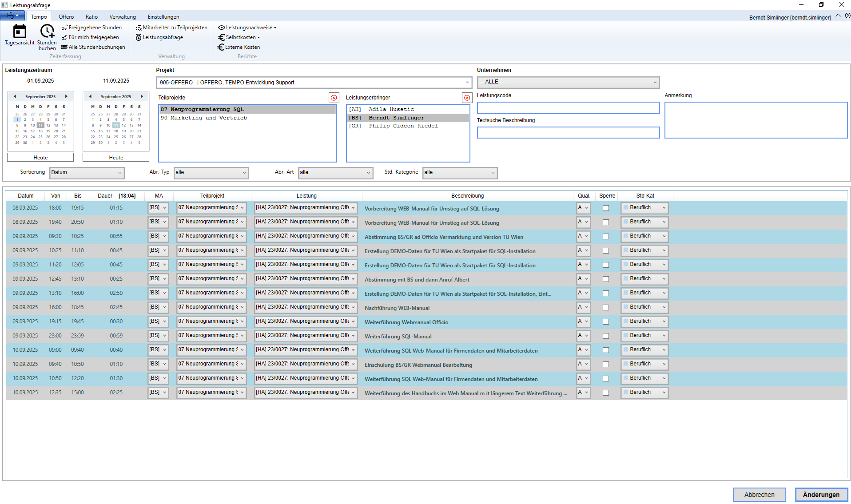The height and width of the screenshot is (504, 851).
Task: Toggle Sperre for Weiterführung SQL-Manual row
Action: click(605, 336)
